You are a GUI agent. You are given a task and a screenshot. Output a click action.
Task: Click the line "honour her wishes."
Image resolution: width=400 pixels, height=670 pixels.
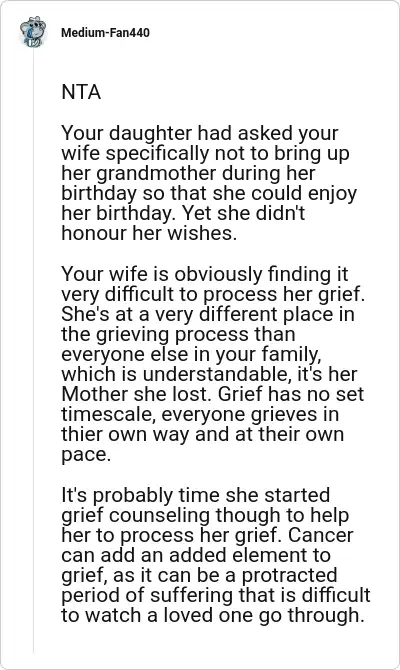pyautogui.click(x=149, y=233)
